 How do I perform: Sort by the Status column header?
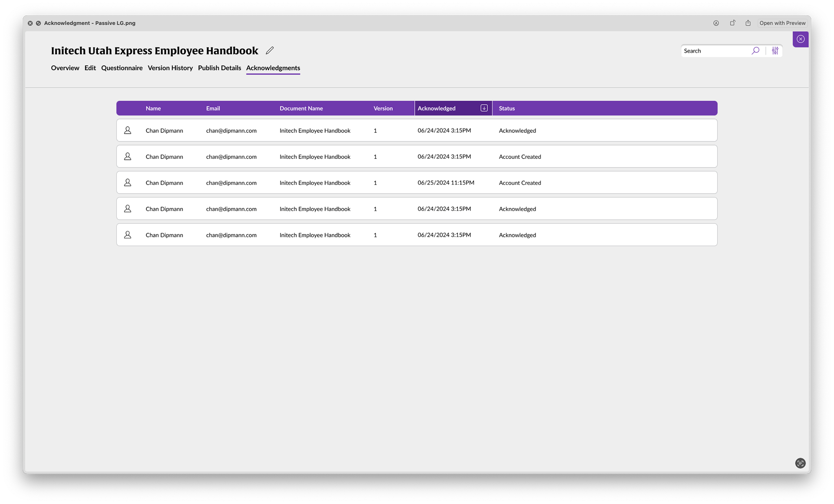tap(506, 108)
